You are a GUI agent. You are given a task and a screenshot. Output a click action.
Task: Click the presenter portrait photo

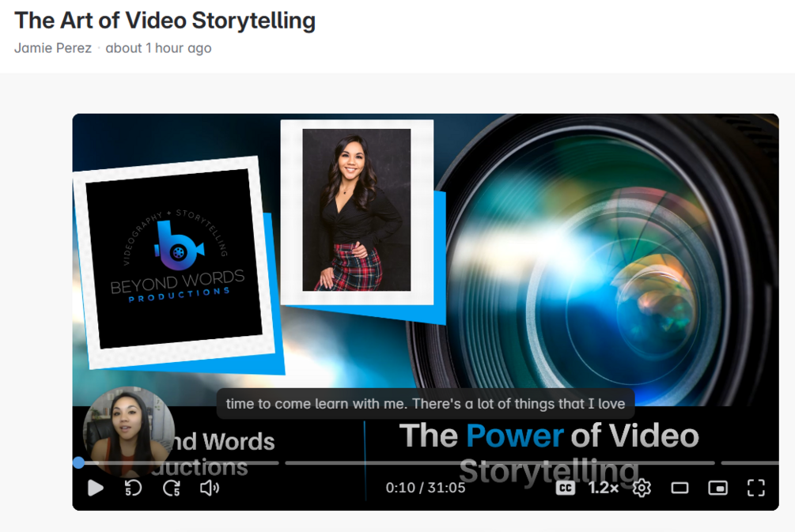[x=357, y=209]
